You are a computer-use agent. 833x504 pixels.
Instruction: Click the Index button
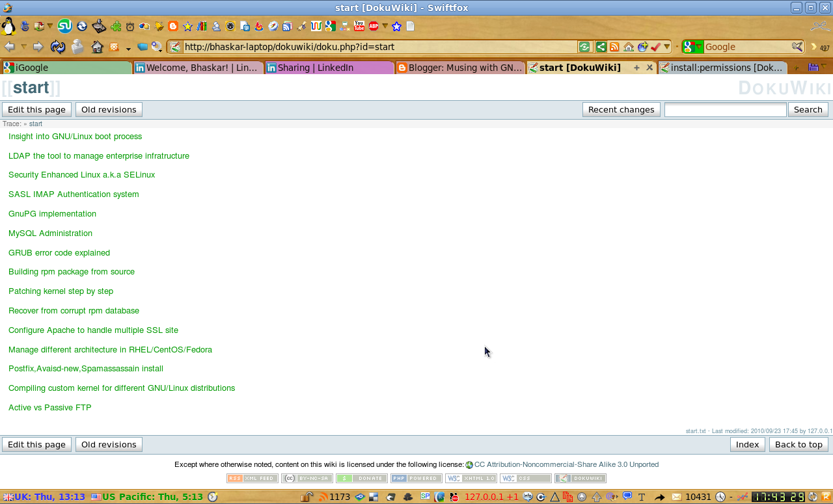(748, 444)
